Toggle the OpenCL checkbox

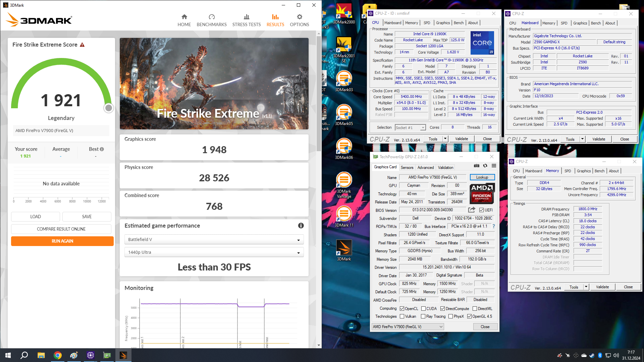pos(402,309)
